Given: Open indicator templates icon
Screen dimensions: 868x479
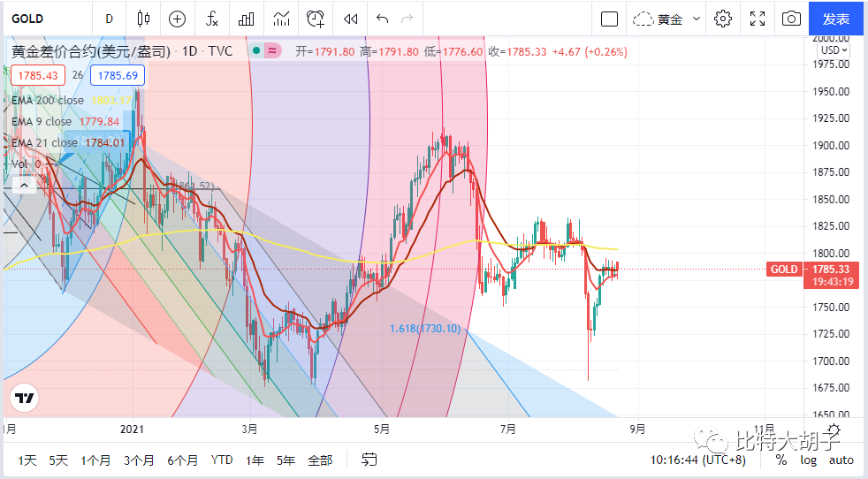Looking at the screenshot, I should [x=281, y=19].
